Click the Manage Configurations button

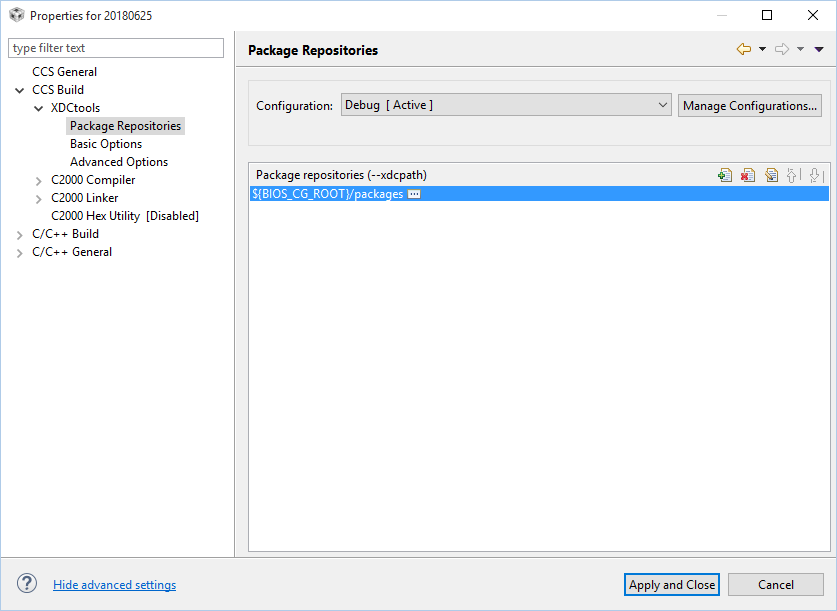(749, 106)
